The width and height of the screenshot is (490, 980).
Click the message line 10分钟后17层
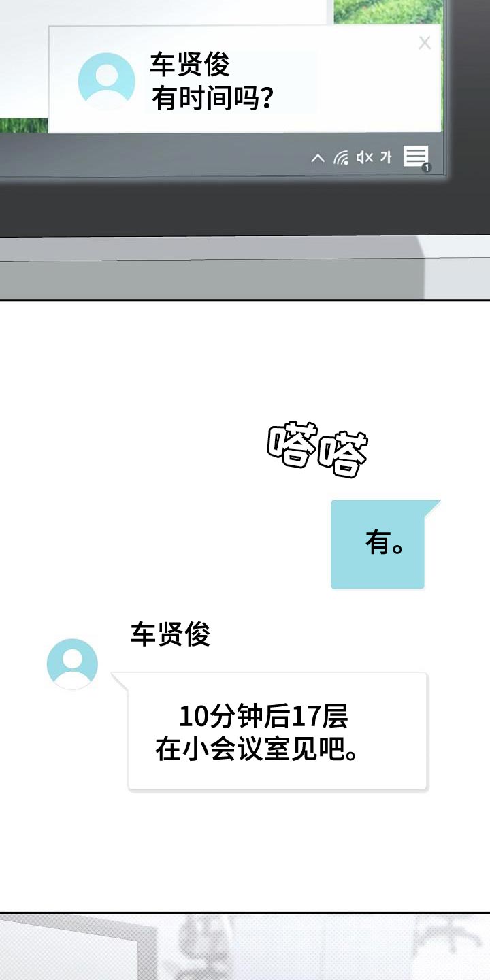point(263,717)
